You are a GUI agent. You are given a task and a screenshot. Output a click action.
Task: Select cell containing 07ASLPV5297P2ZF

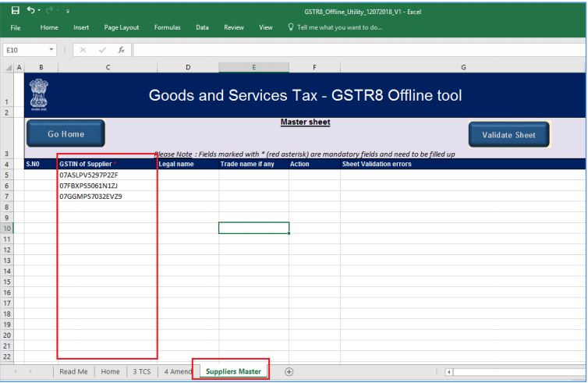pyautogui.click(x=108, y=176)
